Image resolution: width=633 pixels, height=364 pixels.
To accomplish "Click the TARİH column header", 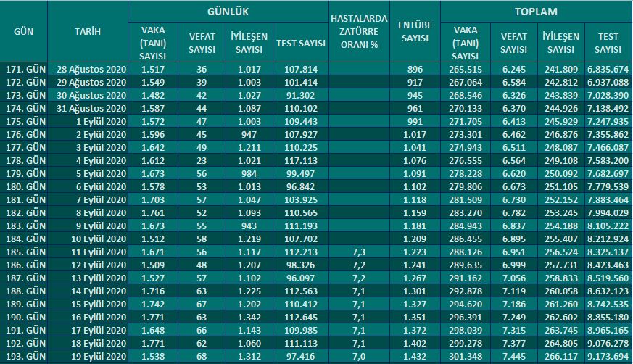I will click(88, 31).
